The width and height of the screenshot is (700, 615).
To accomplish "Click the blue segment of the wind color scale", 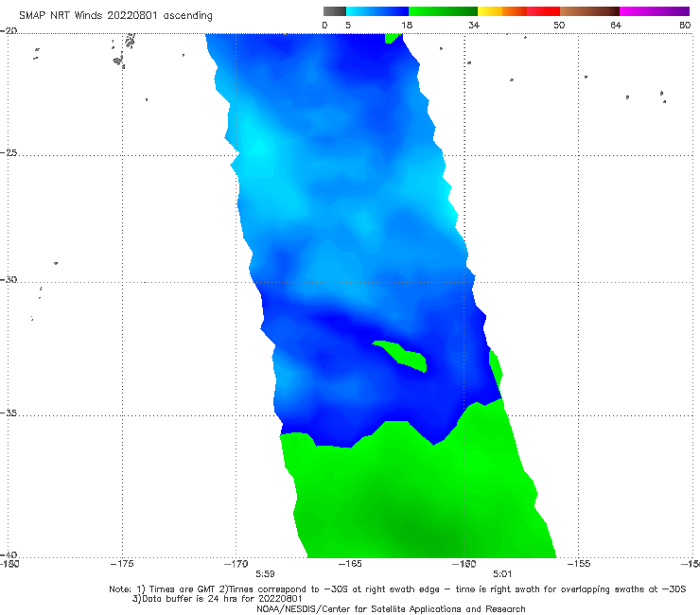I will (377, 11).
